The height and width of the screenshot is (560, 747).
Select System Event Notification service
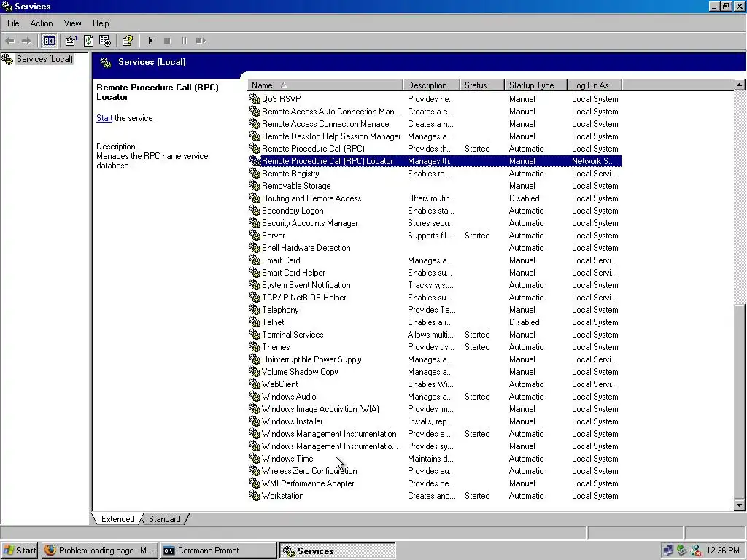pos(435,285)
